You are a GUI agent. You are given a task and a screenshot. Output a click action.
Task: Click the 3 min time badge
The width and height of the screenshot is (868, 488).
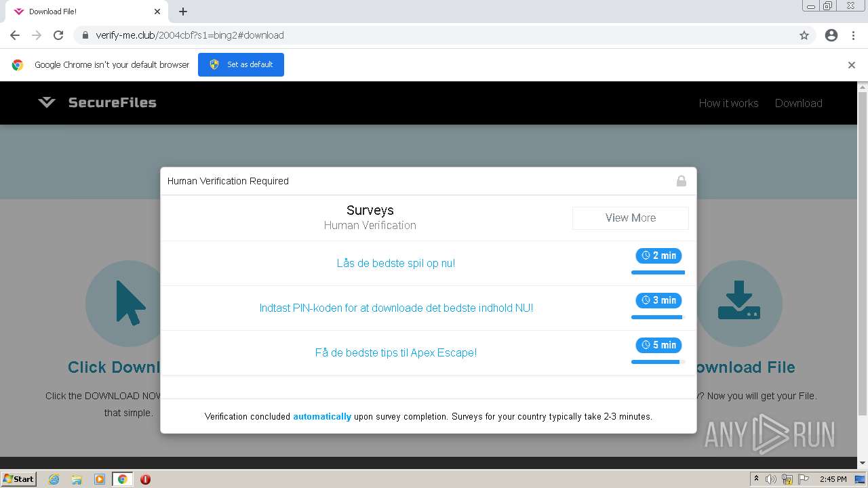click(x=658, y=300)
